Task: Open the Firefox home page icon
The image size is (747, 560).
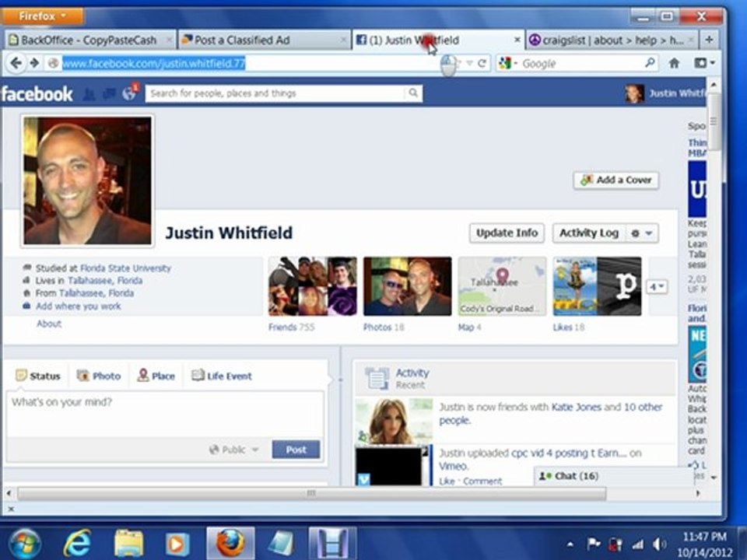Action: point(674,63)
